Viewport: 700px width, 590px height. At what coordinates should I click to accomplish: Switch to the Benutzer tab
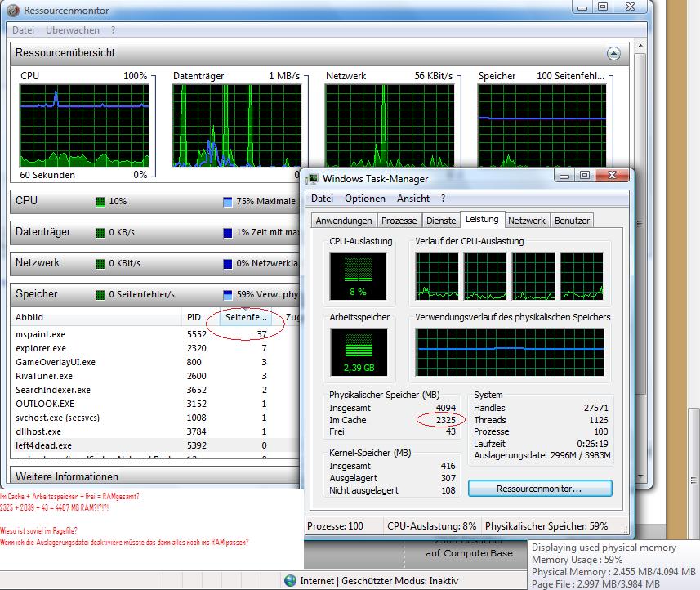(x=573, y=221)
